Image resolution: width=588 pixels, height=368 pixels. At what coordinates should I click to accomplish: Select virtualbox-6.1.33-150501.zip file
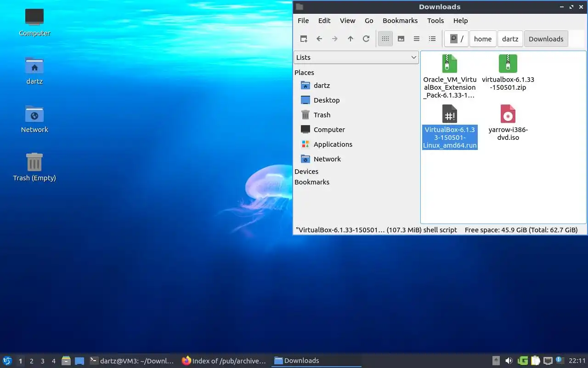tap(508, 73)
